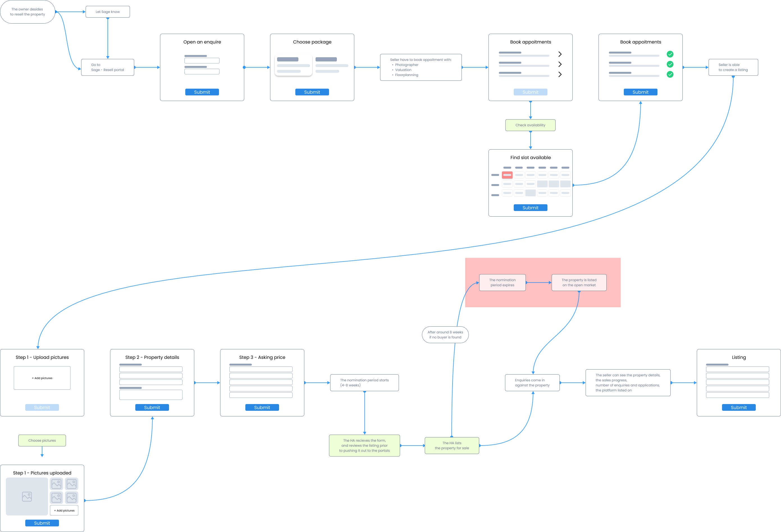Click Submit in the Find slot available card
This screenshot has width=781, height=532.
click(x=530, y=208)
